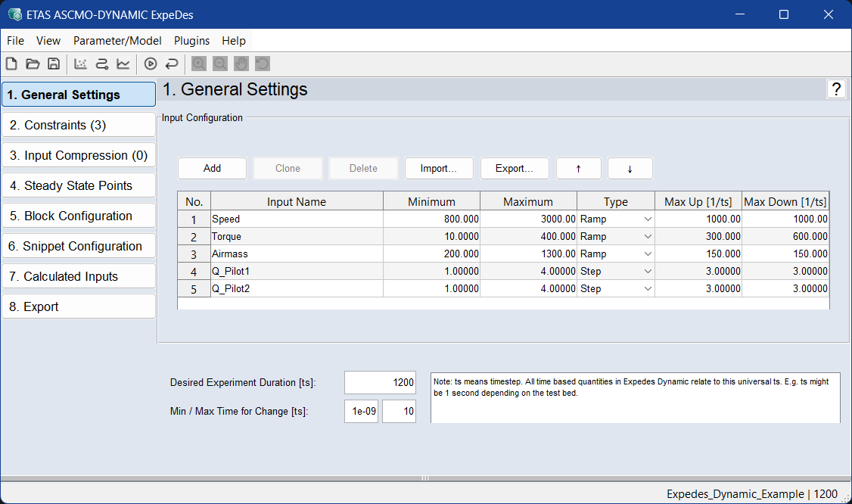Click the New file toolbar icon

[11, 64]
